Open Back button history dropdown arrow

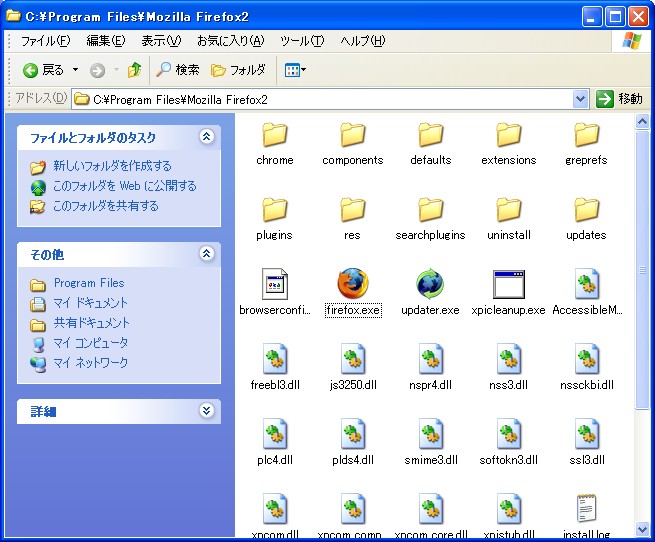76,70
